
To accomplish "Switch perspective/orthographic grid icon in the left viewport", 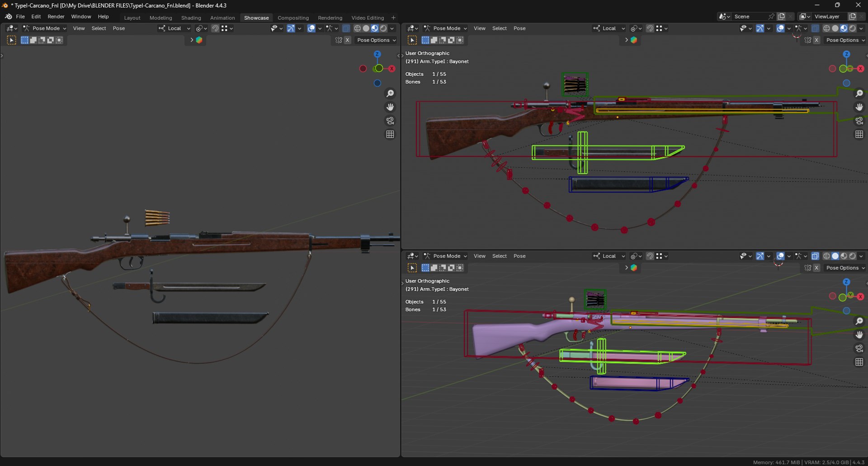I will coord(390,134).
